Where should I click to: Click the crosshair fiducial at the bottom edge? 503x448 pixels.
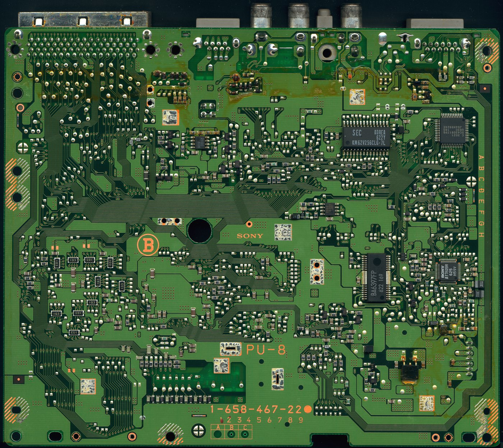[199, 429]
